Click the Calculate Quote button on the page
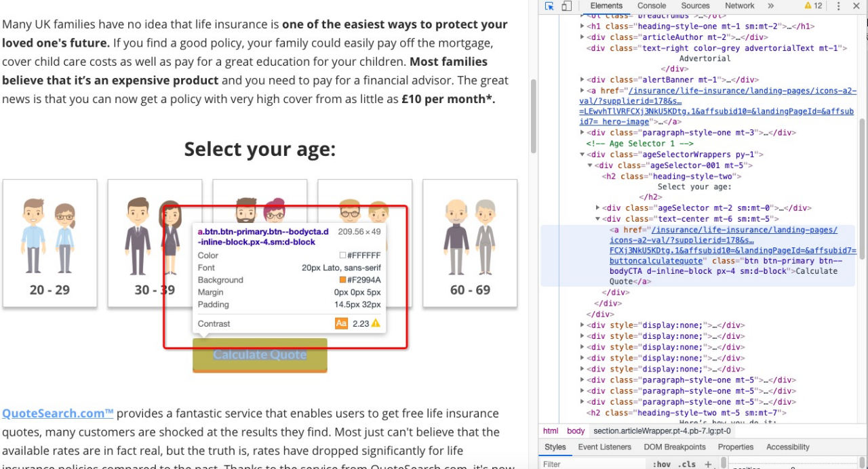The image size is (868, 469). 260,355
